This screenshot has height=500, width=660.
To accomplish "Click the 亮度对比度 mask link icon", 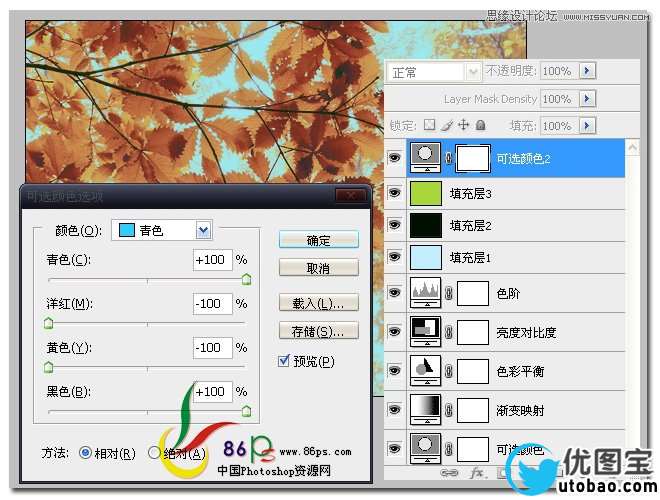I will [x=449, y=332].
